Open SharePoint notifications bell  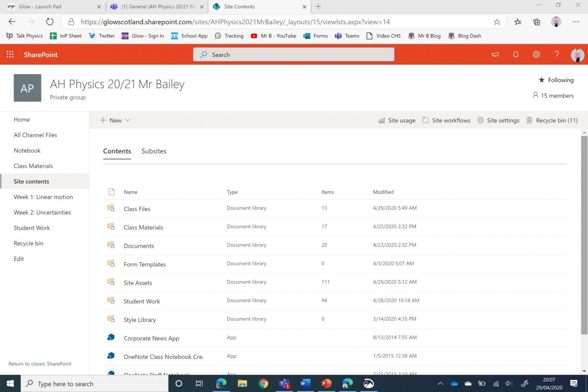click(516, 55)
